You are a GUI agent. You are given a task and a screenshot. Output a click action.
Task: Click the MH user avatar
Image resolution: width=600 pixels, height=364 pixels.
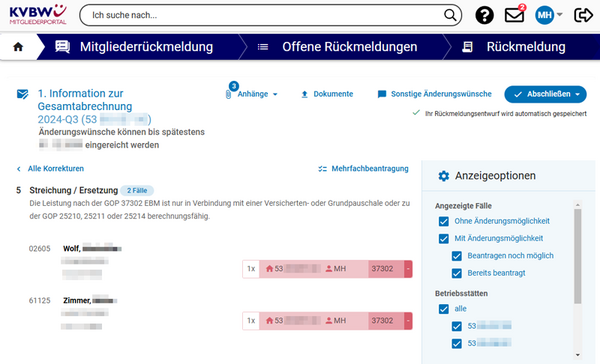(544, 15)
